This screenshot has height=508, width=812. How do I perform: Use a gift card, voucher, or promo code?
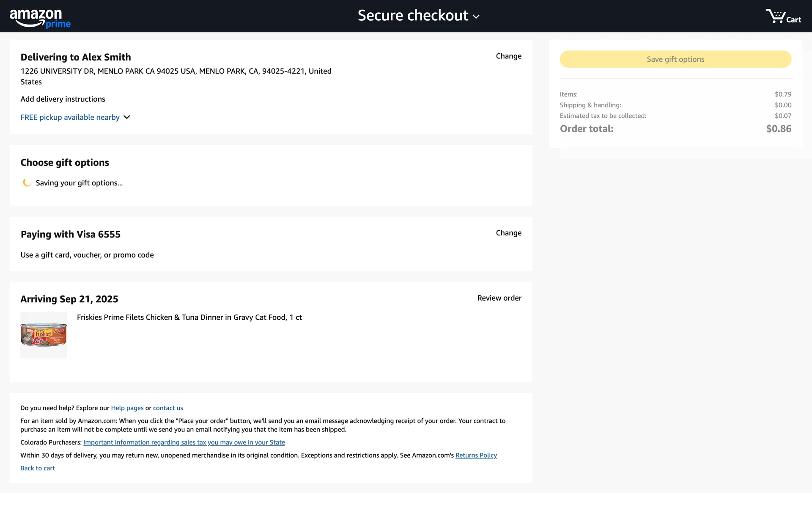click(x=87, y=255)
